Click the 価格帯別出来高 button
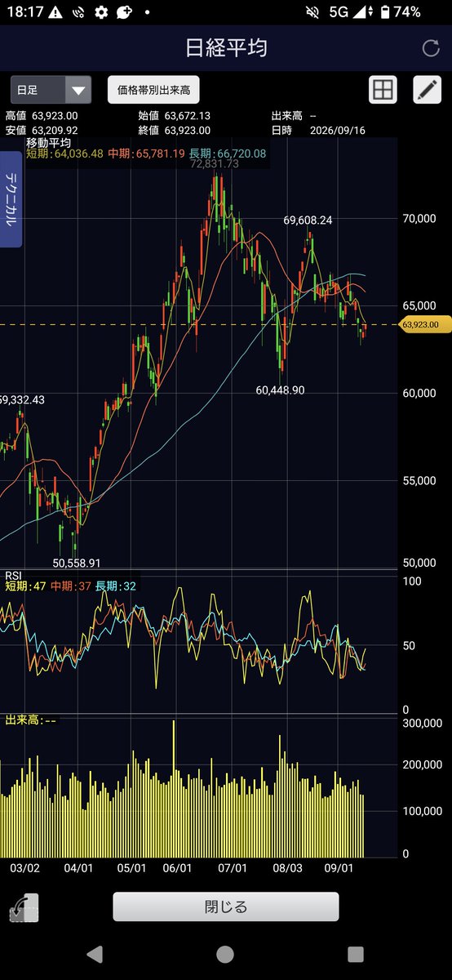The height and width of the screenshot is (980, 452). coord(153,90)
